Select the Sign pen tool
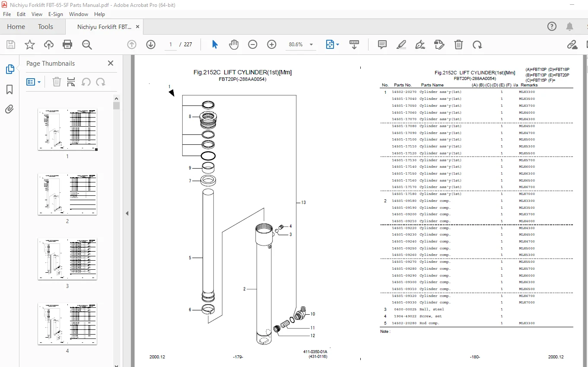Viewport: 588px width, 367px height. 420,45
